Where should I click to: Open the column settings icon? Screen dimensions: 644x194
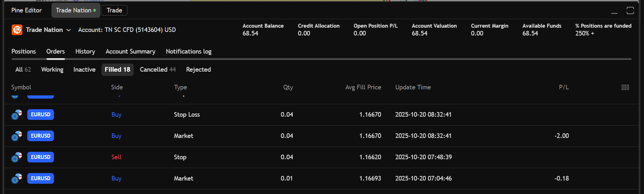coord(625,87)
